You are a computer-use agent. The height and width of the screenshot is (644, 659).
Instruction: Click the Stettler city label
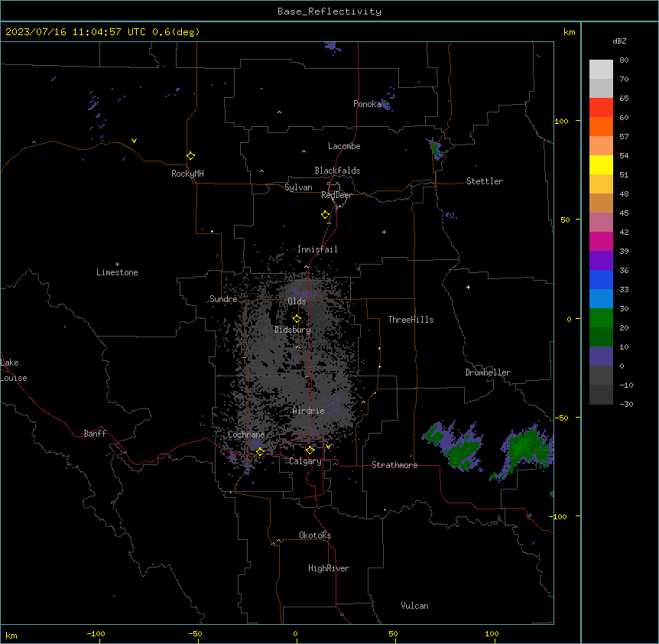click(485, 181)
